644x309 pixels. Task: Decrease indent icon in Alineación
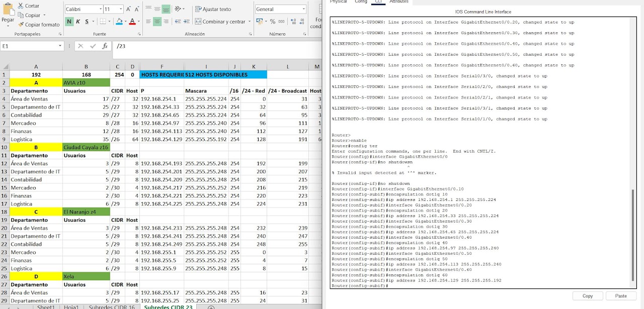tap(178, 22)
